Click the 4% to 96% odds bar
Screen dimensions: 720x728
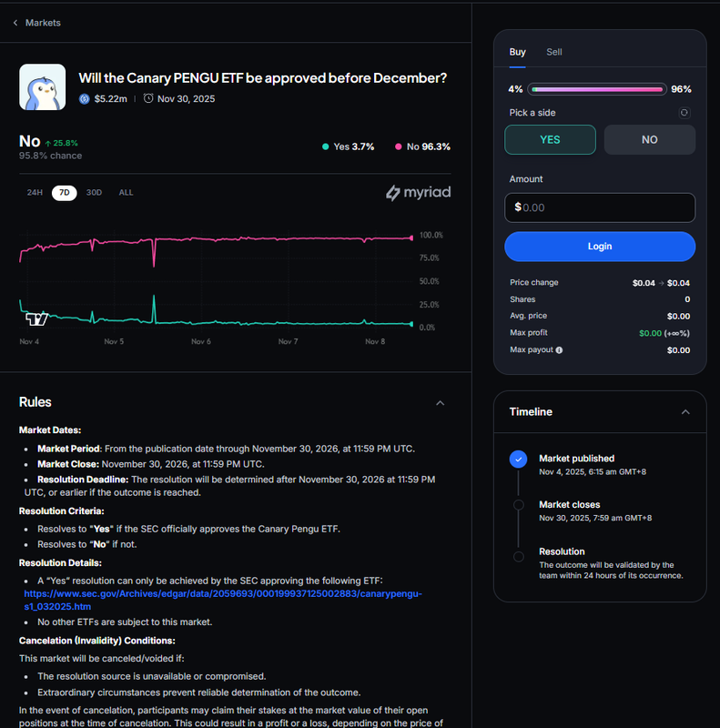(597, 89)
